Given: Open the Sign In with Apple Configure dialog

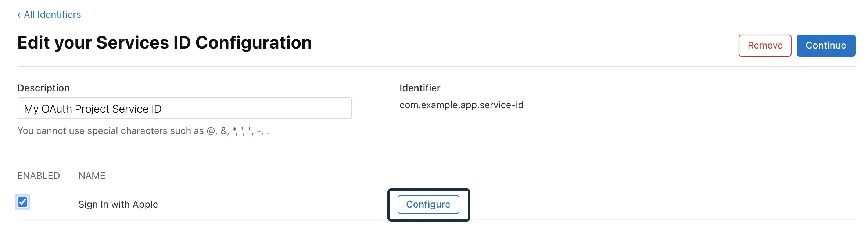Looking at the screenshot, I should pyautogui.click(x=428, y=204).
